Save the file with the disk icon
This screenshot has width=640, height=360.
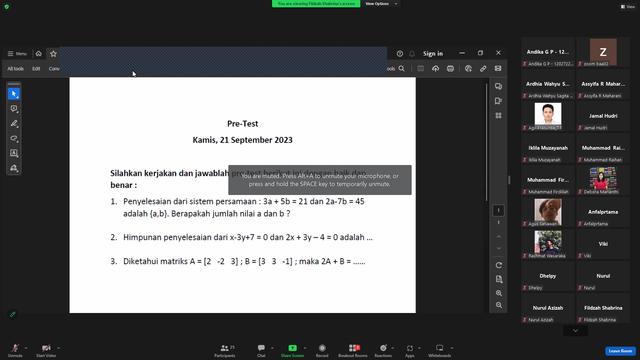[x=421, y=69]
